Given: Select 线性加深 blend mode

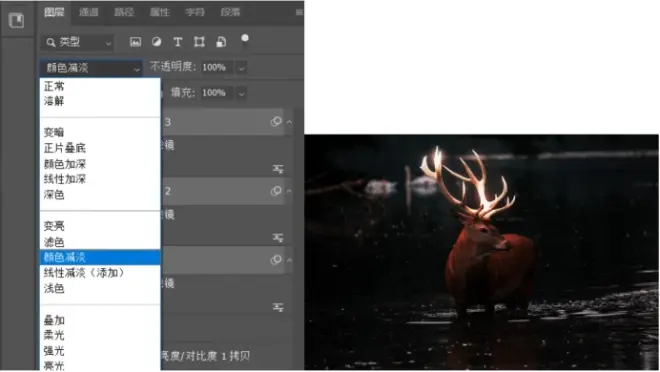Looking at the screenshot, I should click(x=100, y=179).
